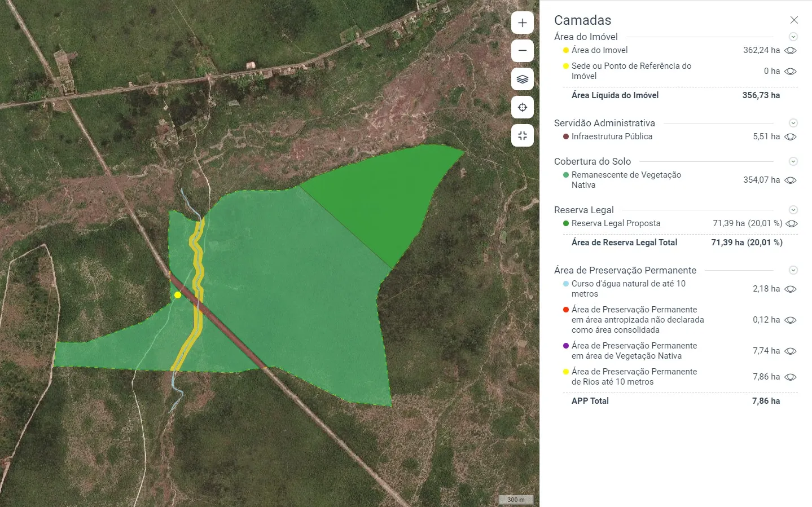This screenshot has width=812, height=507.
Task: Select the Área Líquida do Imóvel row label
Action: [615, 95]
